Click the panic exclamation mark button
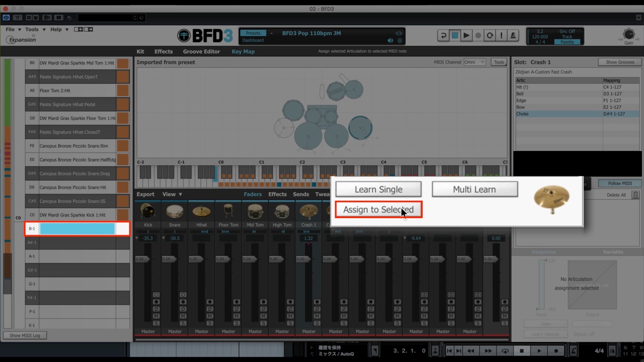Screen dimensions: 644x362 click(502, 35)
